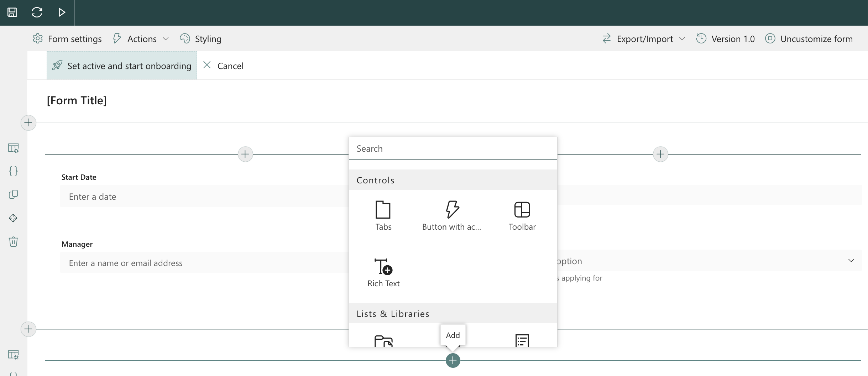Open the second section's table settings icon
The width and height of the screenshot is (868, 376).
(x=13, y=355)
